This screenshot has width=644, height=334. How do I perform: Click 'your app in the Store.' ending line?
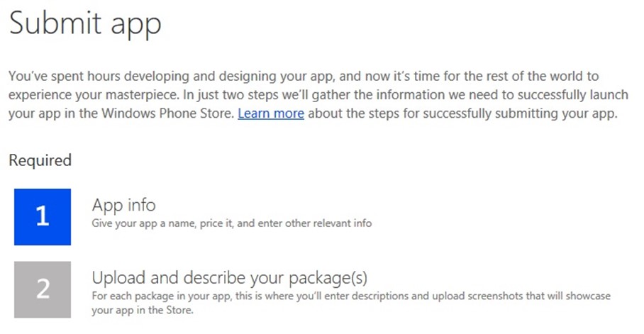[x=143, y=310]
